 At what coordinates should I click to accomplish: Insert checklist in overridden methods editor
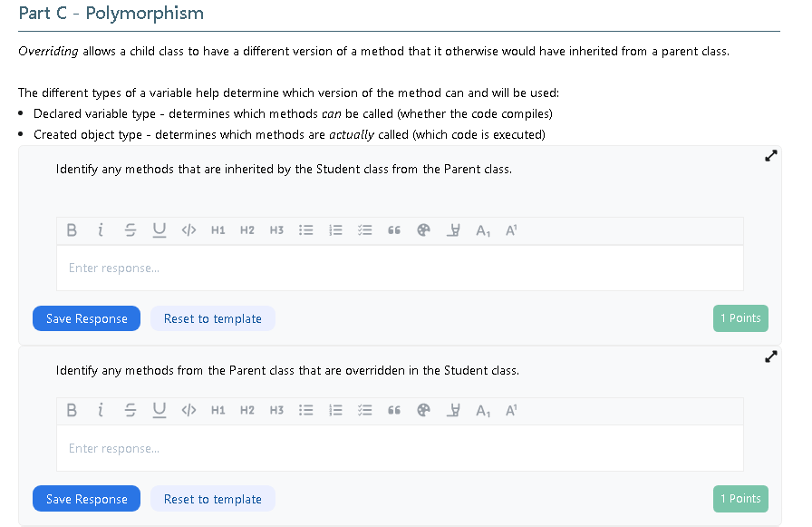pos(364,410)
